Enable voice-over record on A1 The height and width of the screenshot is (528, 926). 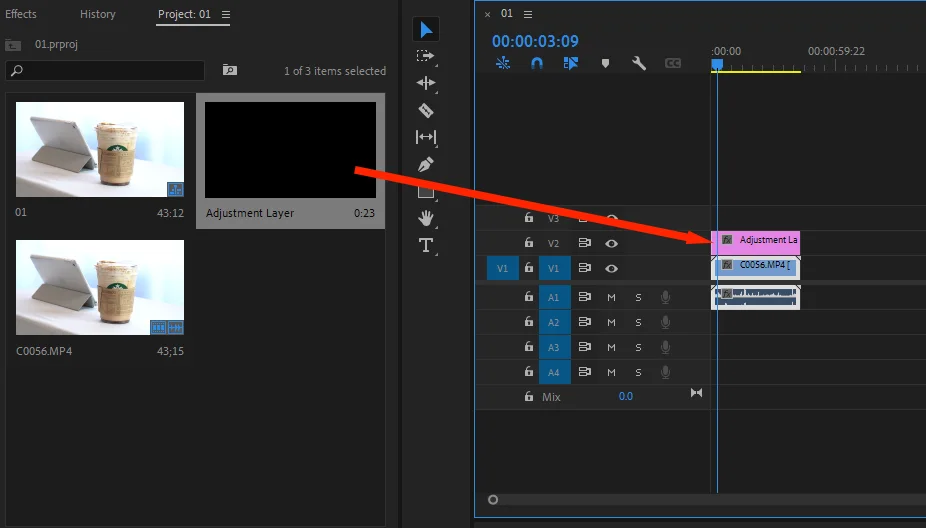665,297
